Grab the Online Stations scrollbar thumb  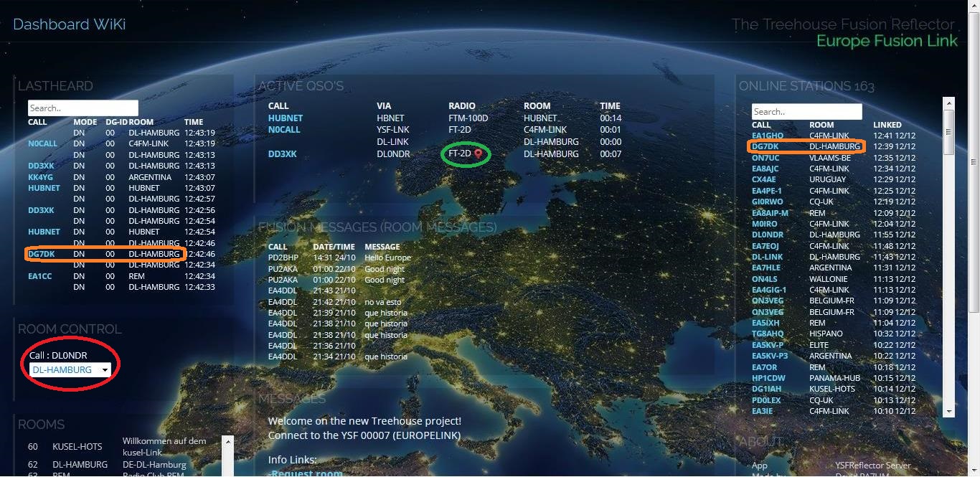pyautogui.click(x=948, y=132)
